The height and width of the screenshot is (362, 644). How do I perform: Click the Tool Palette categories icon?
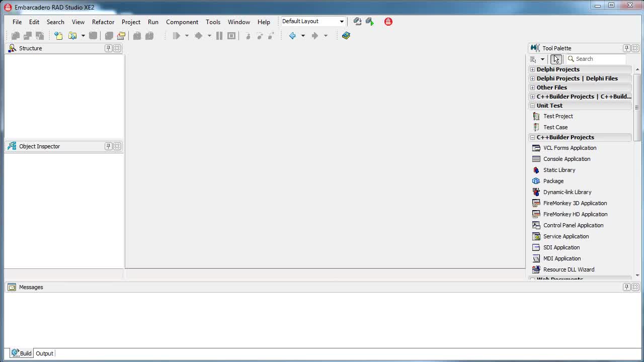pos(533,59)
